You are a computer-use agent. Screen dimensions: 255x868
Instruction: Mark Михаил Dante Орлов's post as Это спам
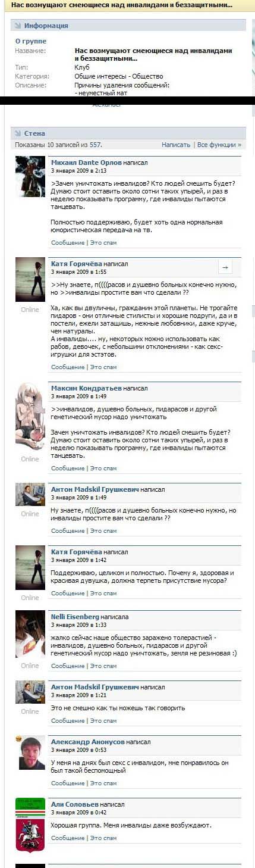pos(103,242)
